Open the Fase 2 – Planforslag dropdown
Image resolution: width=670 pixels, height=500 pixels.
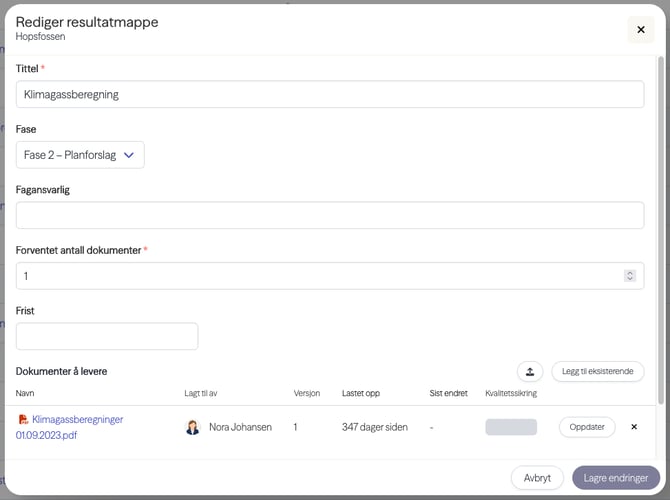tap(80, 155)
